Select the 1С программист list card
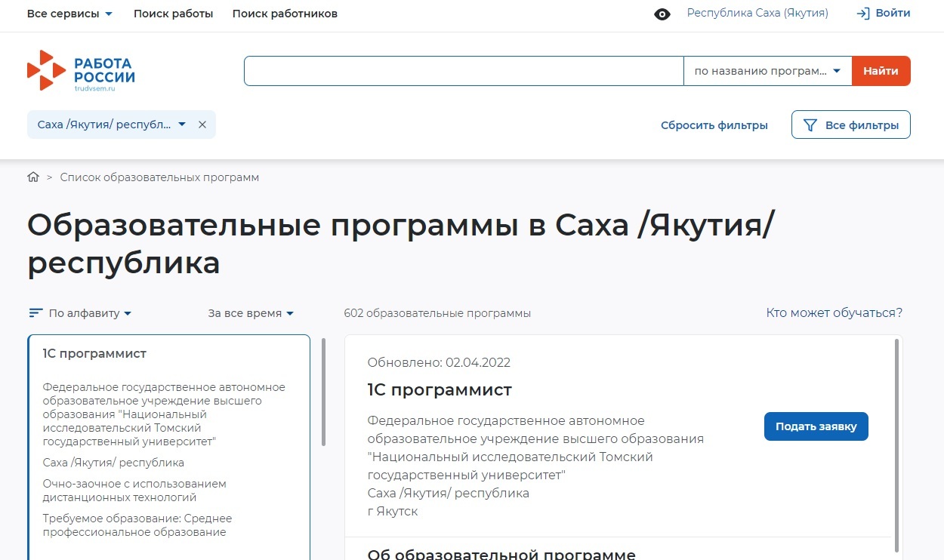The height and width of the screenshot is (560, 944). [x=169, y=445]
